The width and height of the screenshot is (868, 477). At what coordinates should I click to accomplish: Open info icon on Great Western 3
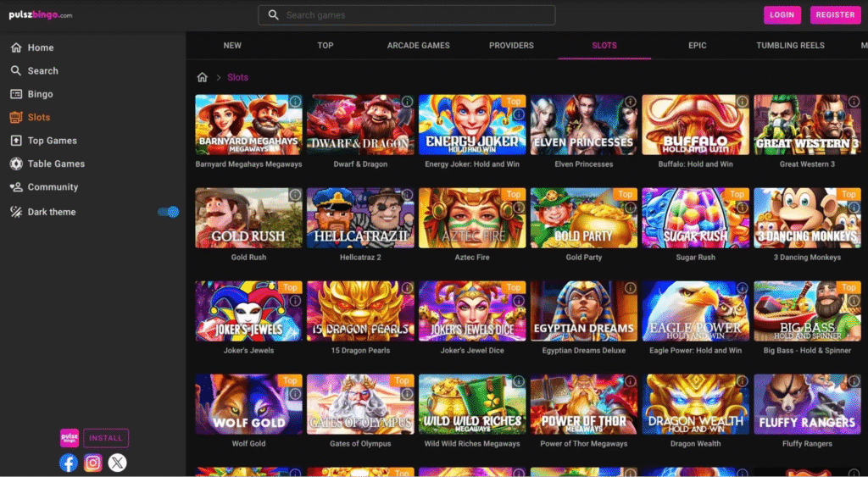(x=854, y=102)
